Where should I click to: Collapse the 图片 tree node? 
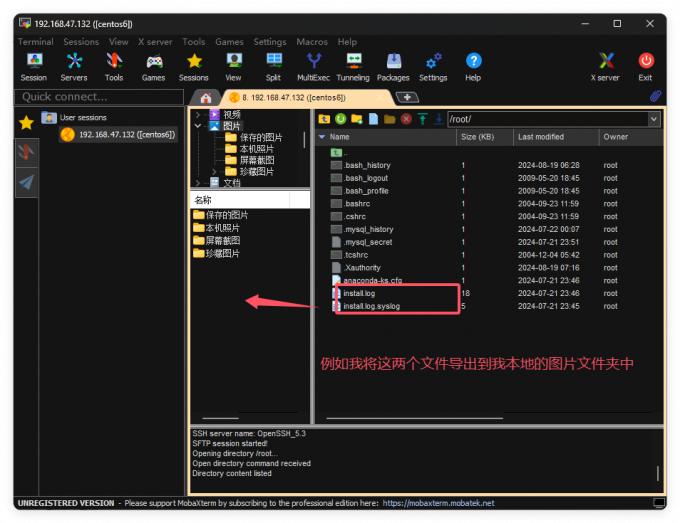[198, 126]
